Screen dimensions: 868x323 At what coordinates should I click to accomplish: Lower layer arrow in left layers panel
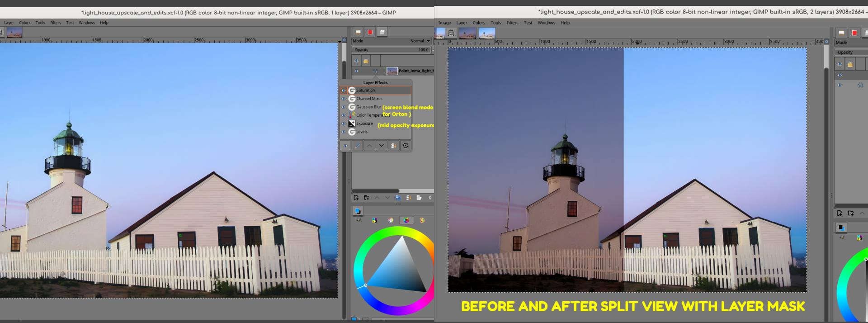click(387, 198)
